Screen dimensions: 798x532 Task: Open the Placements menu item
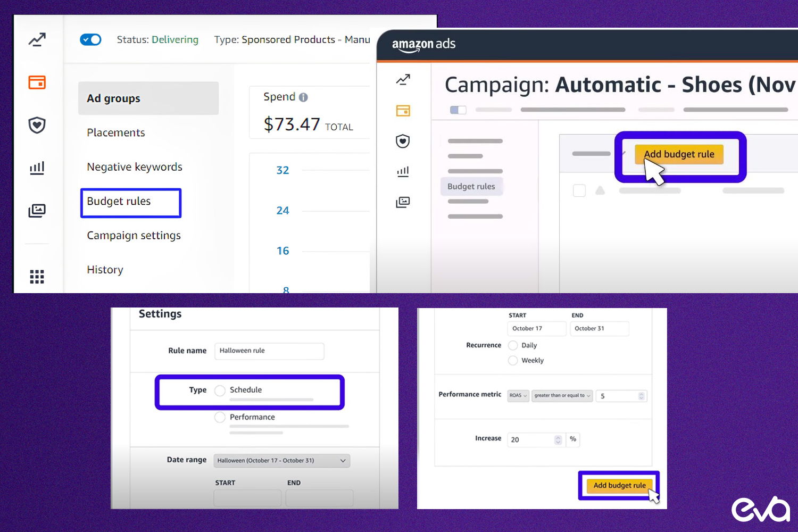tap(116, 132)
